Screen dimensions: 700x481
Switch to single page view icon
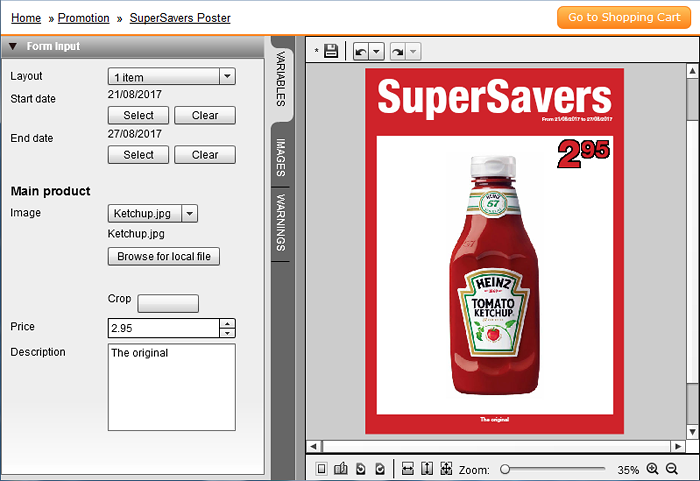tap(321, 469)
